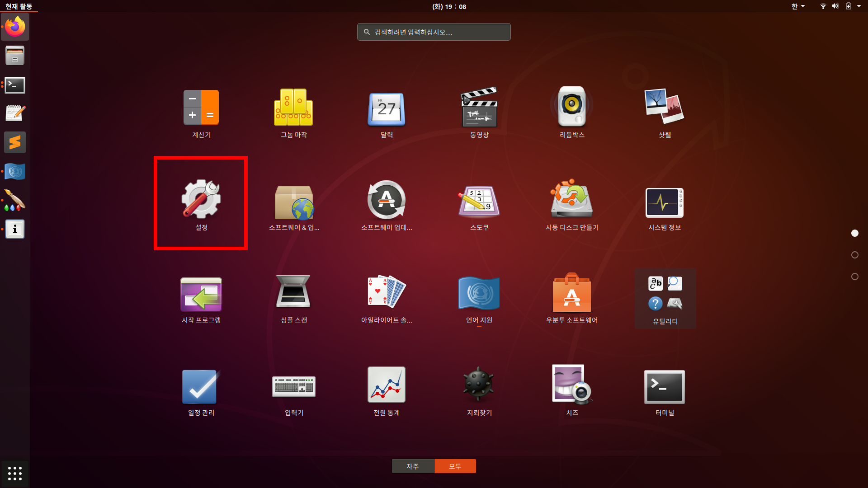Open the 리듬박스 music player
The width and height of the screenshot is (868, 488).
tap(572, 108)
